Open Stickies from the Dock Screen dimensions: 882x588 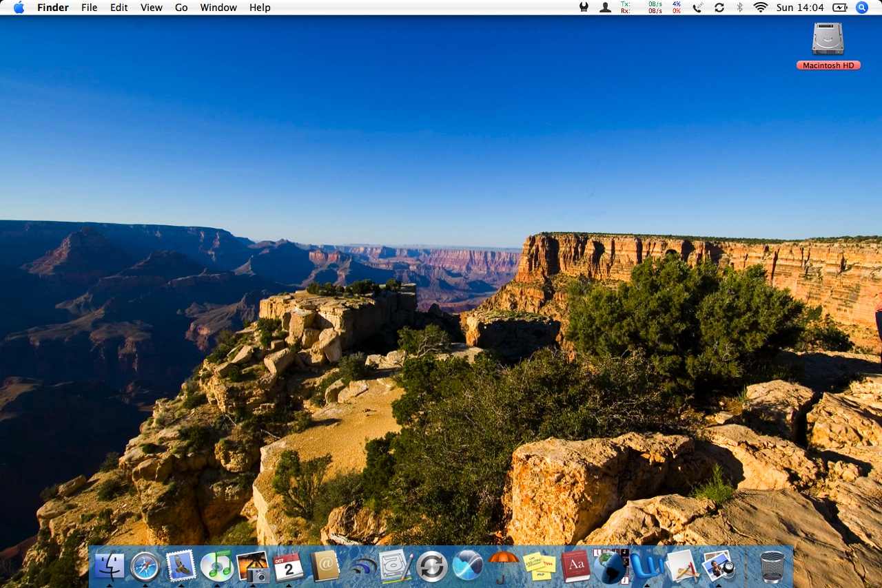pos(540,567)
